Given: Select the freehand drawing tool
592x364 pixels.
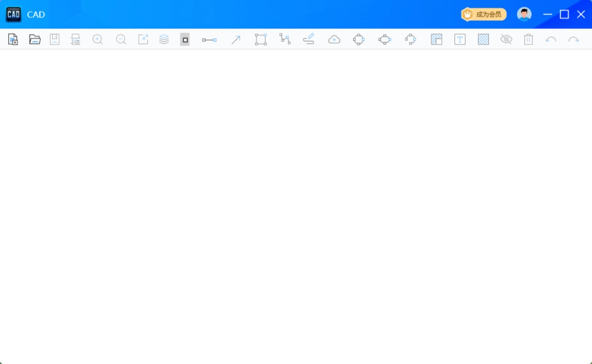Looking at the screenshot, I should coord(309,39).
